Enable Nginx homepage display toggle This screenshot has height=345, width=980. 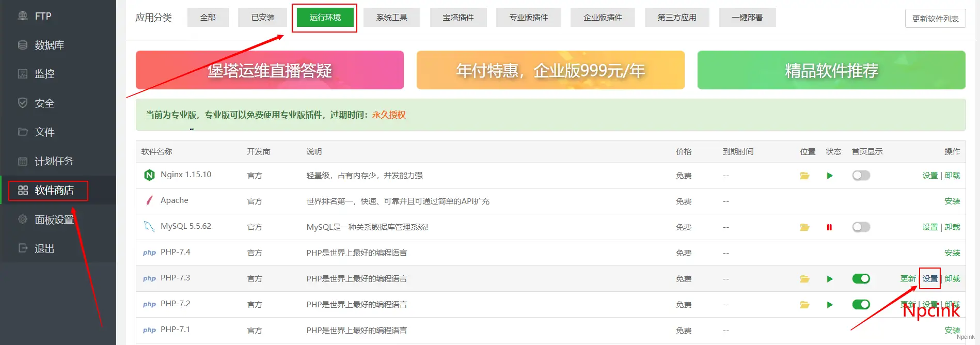point(861,176)
